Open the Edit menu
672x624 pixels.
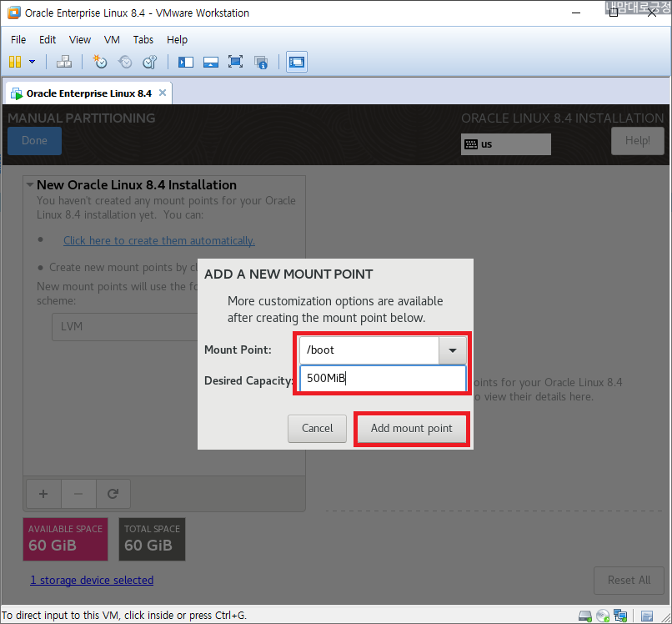(x=48, y=39)
